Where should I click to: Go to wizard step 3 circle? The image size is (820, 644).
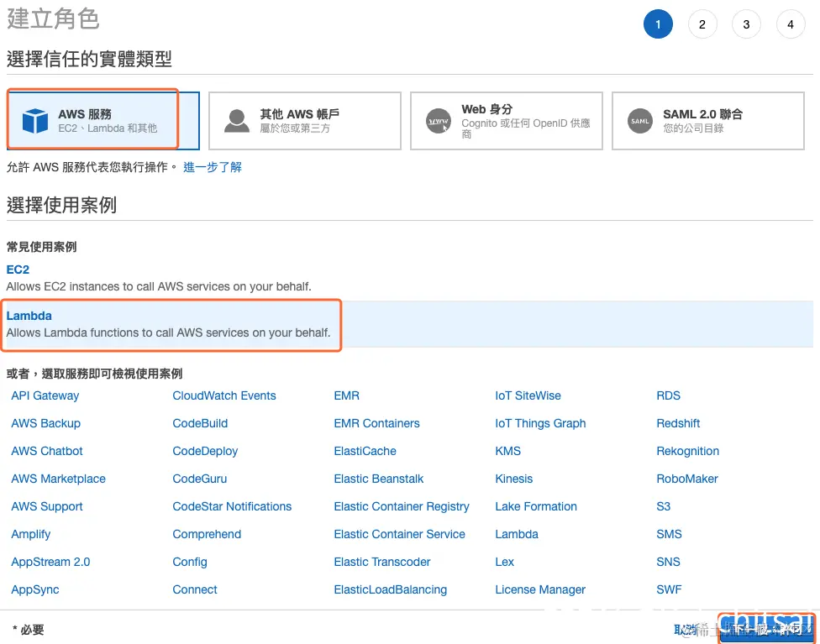(746, 24)
